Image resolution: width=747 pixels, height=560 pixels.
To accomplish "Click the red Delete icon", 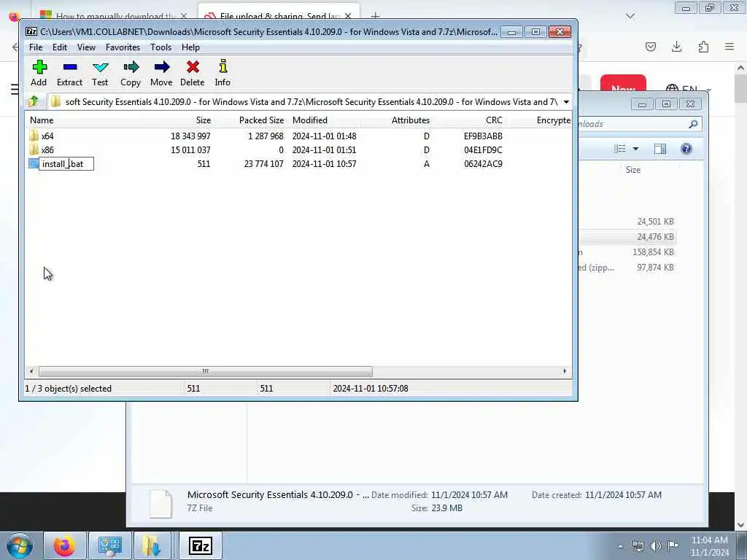I will 193,73.
